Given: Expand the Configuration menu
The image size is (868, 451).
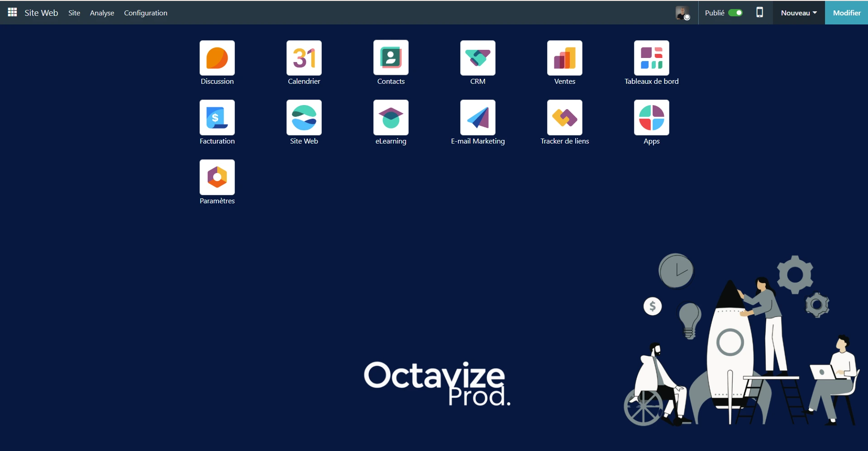Looking at the screenshot, I should (x=146, y=13).
